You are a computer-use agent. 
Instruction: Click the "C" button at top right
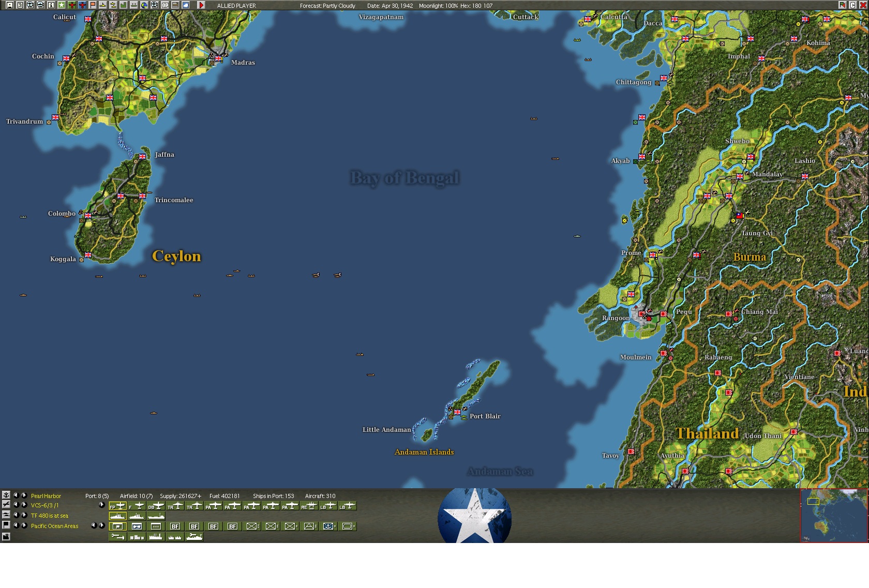tap(853, 5)
